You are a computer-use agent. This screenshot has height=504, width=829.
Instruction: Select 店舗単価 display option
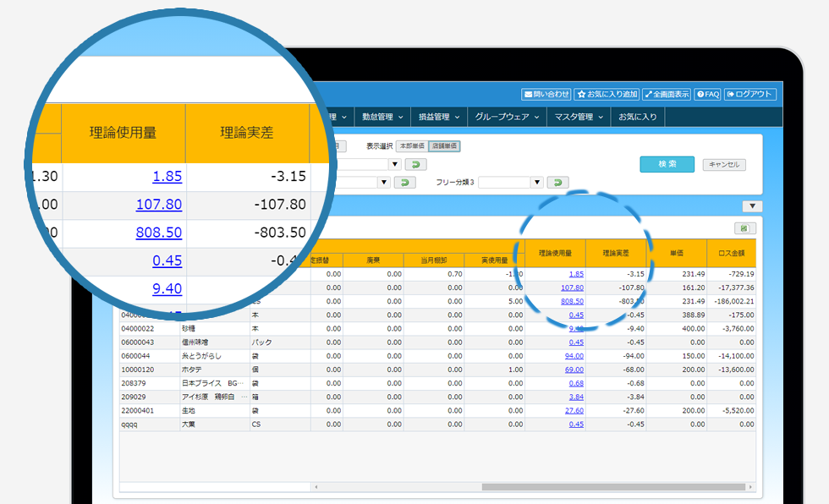pyautogui.click(x=444, y=146)
